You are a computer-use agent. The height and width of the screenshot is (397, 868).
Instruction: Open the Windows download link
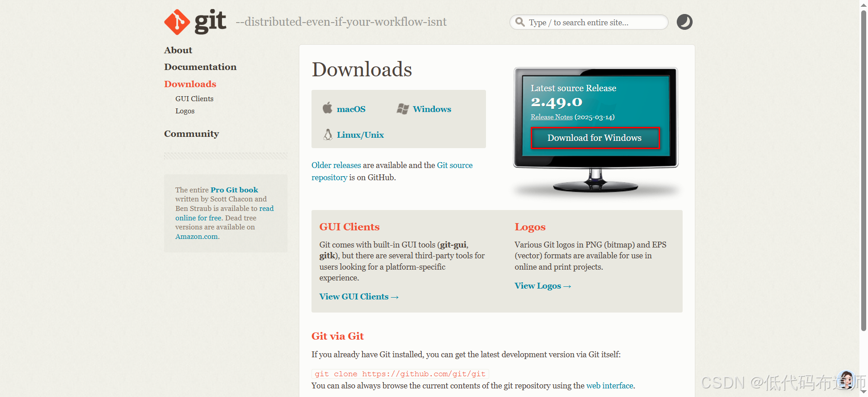[432, 109]
